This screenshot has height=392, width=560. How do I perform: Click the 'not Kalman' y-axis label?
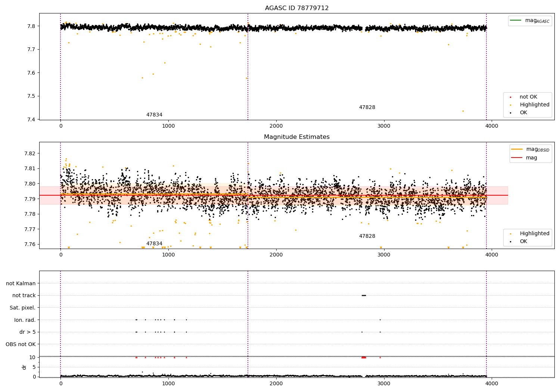click(x=21, y=284)
